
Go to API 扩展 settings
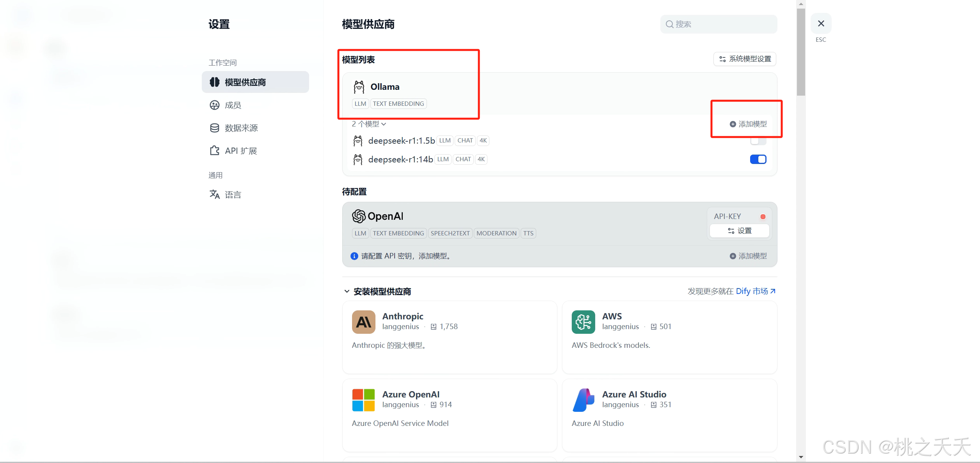(x=240, y=151)
